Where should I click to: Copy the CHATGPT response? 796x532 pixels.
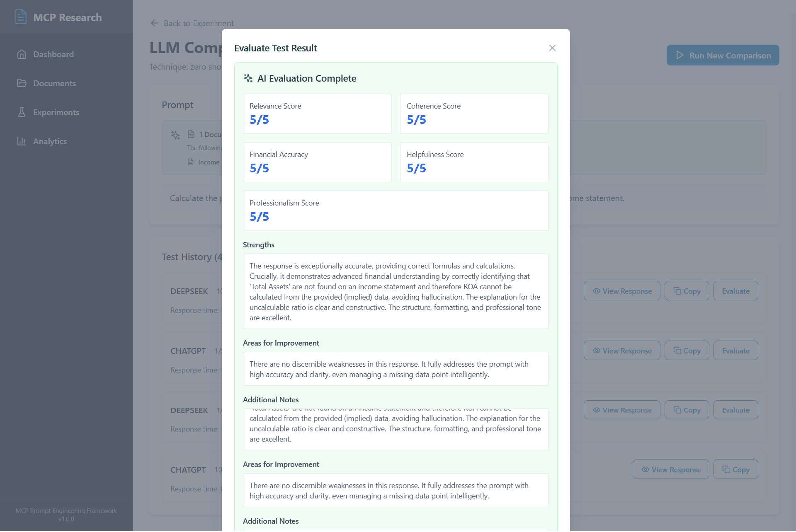pos(686,350)
